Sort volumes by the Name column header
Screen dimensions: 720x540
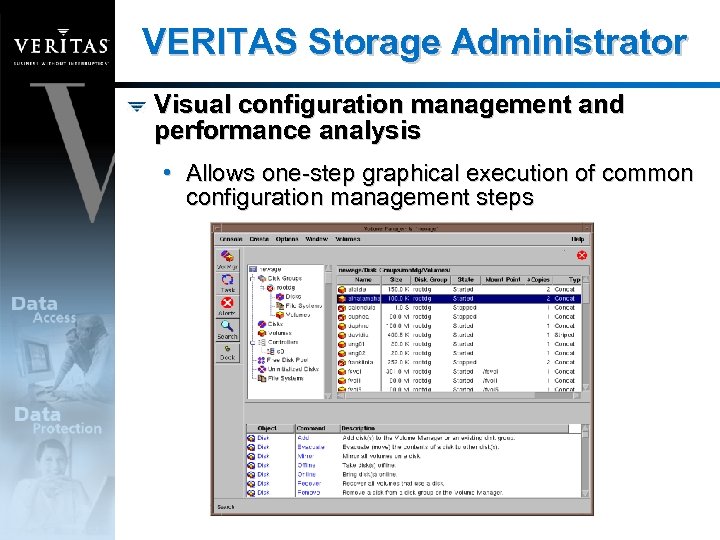[360, 280]
